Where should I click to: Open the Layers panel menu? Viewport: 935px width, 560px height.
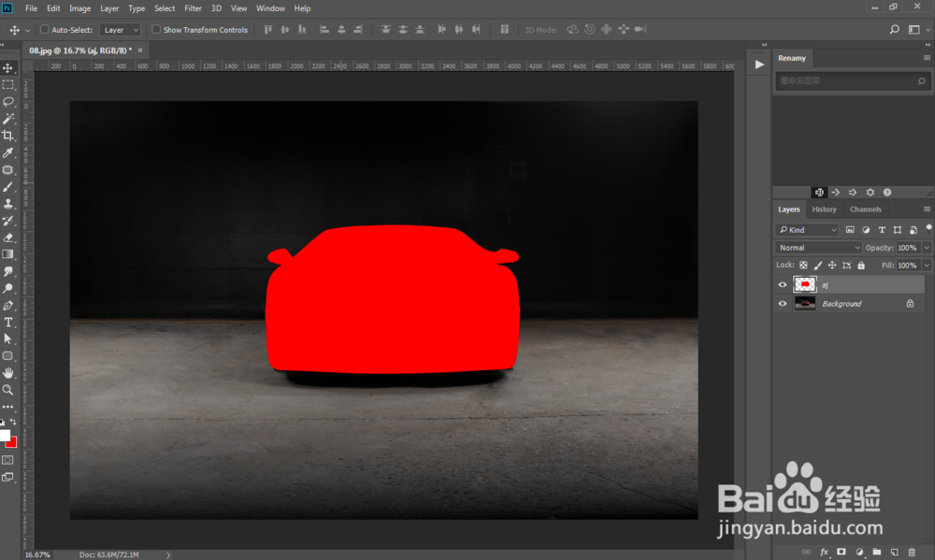click(927, 209)
